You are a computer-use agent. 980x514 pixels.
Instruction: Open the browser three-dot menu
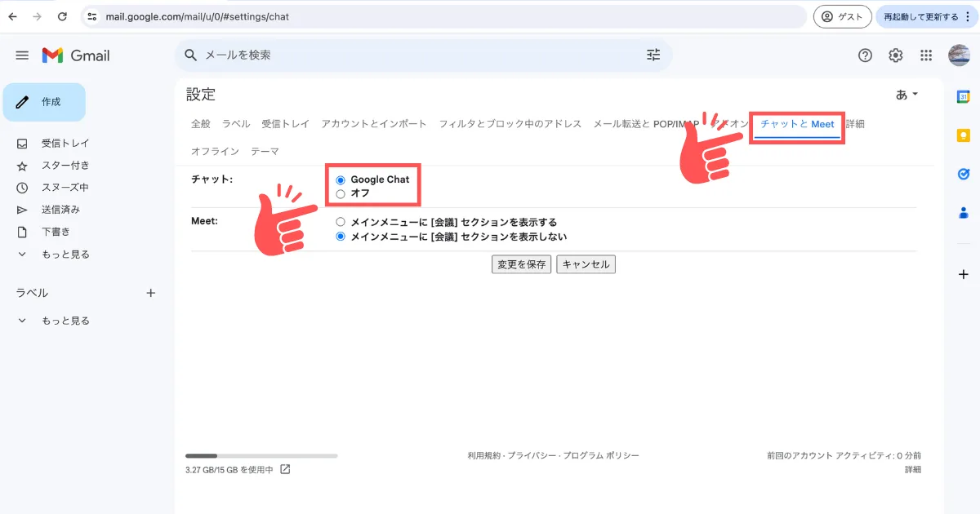(x=968, y=16)
